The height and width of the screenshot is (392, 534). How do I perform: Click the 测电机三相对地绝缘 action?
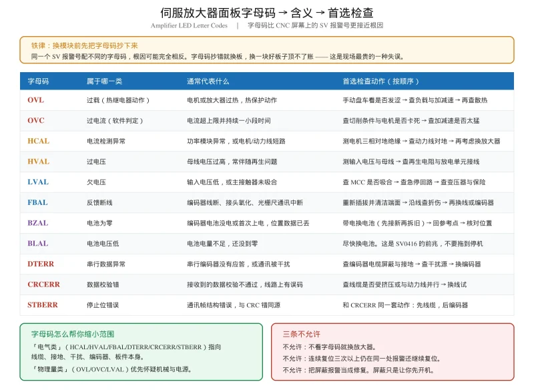click(422, 141)
